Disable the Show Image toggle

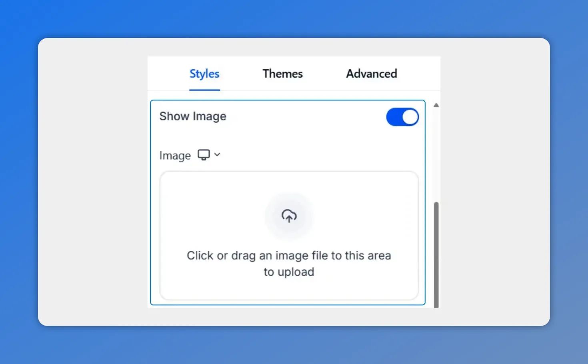(402, 117)
